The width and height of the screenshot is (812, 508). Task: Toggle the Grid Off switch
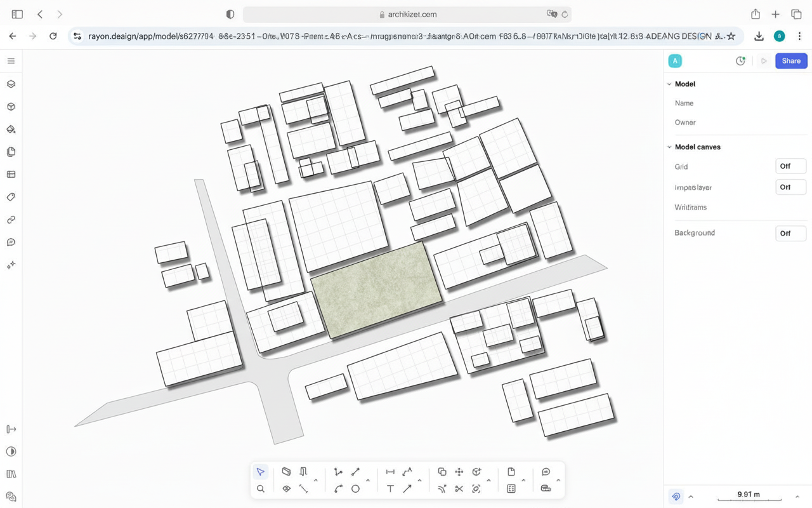pyautogui.click(x=790, y=166)
